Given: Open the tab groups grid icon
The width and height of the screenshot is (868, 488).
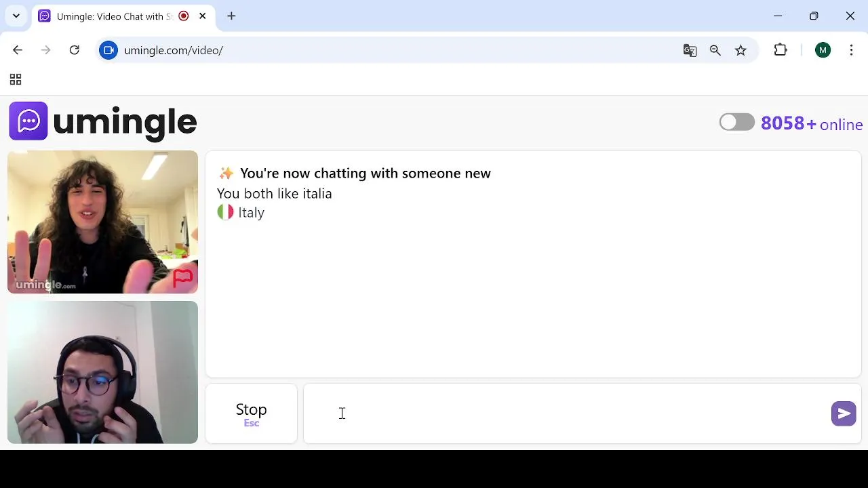Looking at the screenshot, I should coord(16,80).
